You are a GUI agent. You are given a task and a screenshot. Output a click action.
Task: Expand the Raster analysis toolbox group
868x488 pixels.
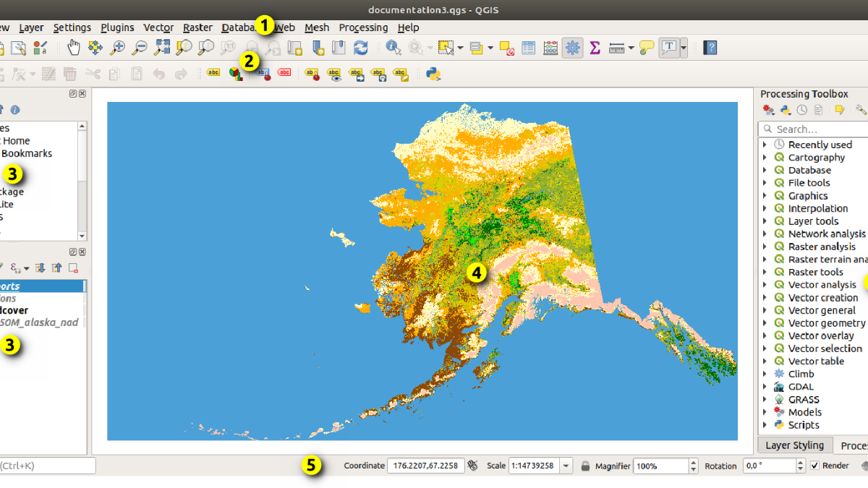pos(765,247)
